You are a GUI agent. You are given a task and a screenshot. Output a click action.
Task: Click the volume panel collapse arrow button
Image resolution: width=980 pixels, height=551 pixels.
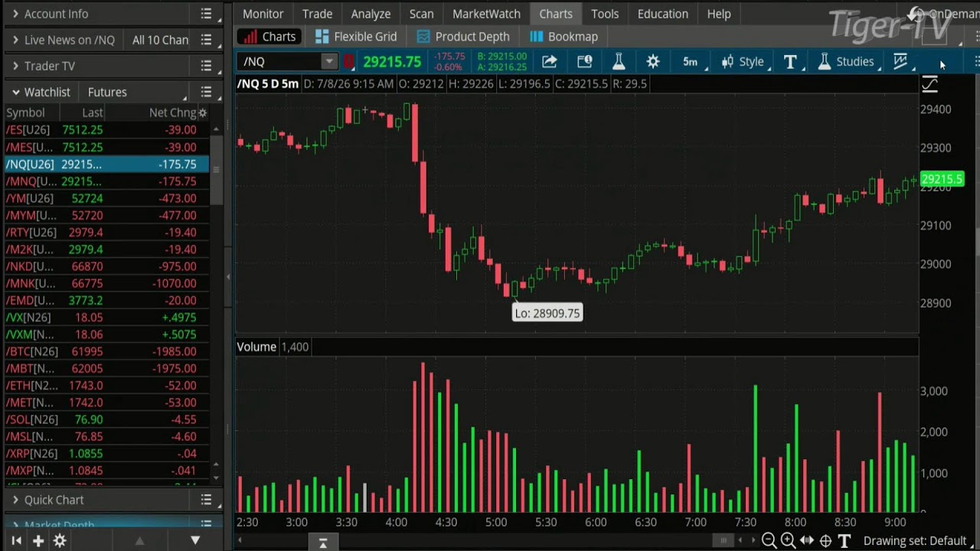(x=323, y=543)
